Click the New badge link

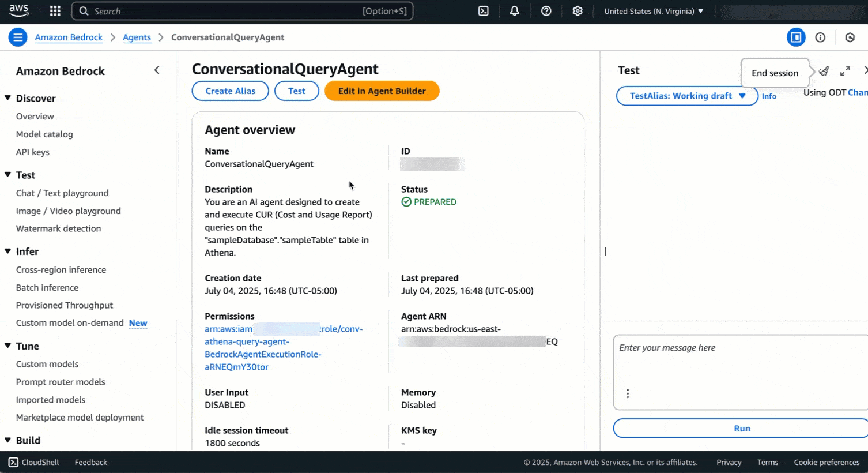138,323
